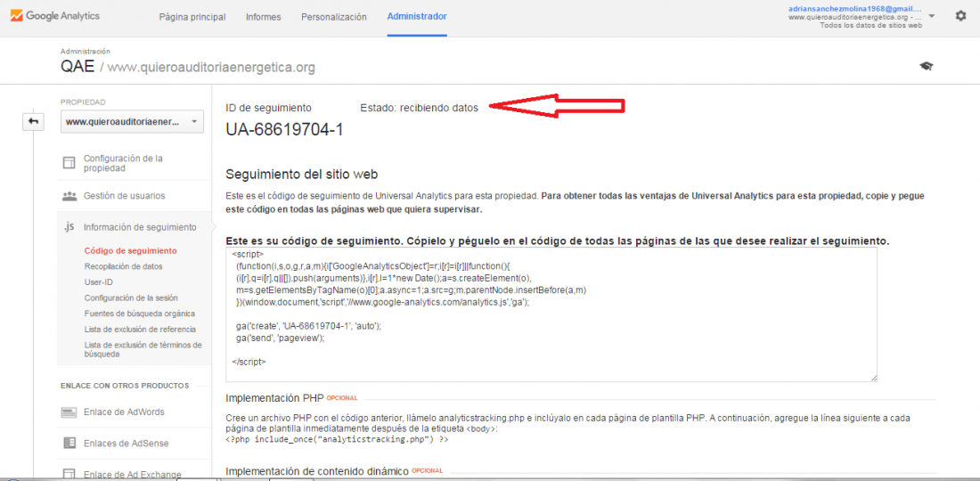Image resolution: width=980 pixels, height=481 pixels.
Task: Click the tracking ID UA-68619704-1
Action: click(284, 130)
